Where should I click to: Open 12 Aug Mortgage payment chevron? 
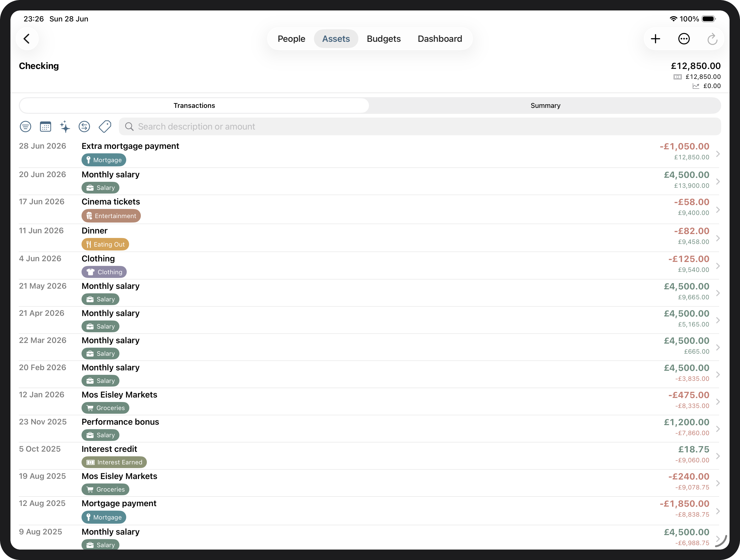tap(718, 511)
